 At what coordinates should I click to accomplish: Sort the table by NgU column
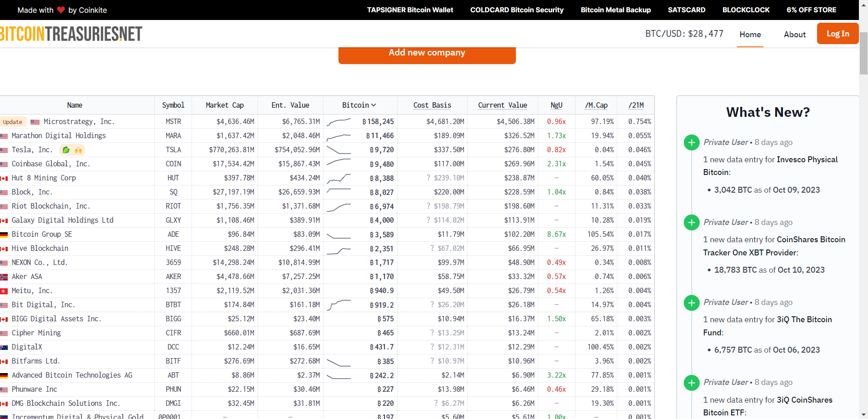[x=556, y=105]
